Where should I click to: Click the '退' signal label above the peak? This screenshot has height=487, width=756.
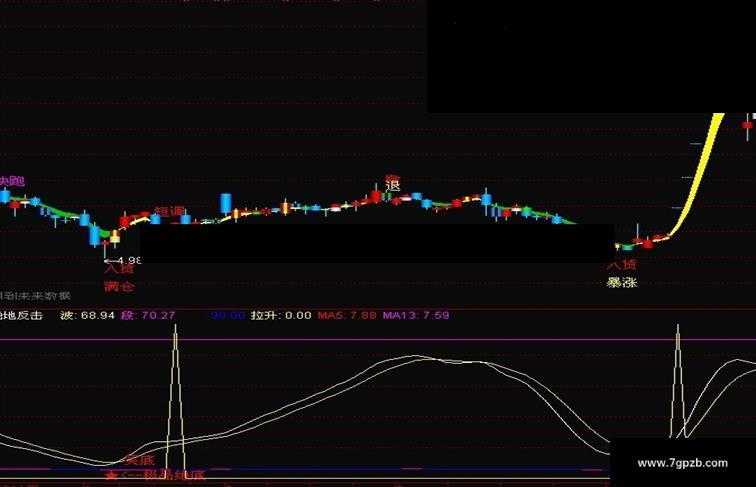[x=393, y=185]
